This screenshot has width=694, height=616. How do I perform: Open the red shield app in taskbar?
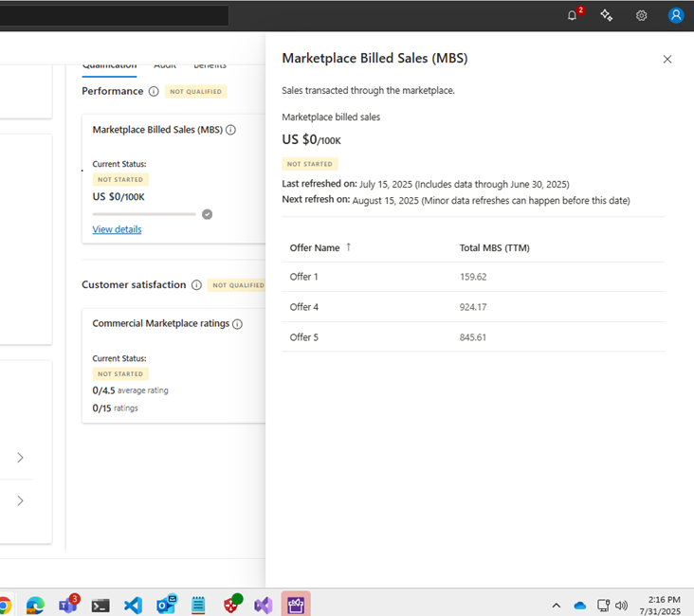click(x=232, y=605)
